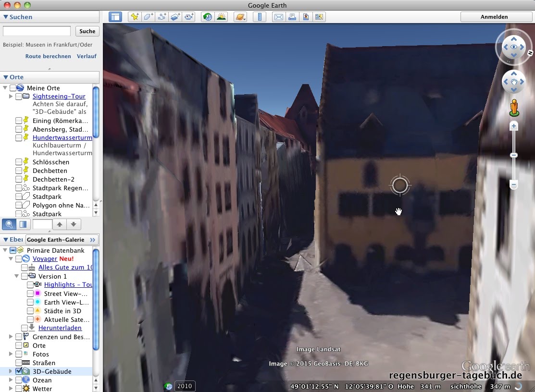Select Abensberg placemark entry
This screenshot has width=535, height=392.
(61, 130)
